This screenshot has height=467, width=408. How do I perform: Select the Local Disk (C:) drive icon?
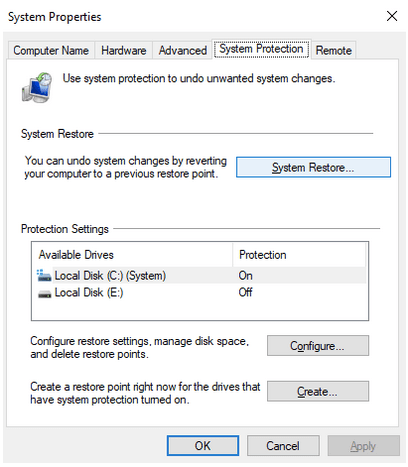(x=44, y=275)
